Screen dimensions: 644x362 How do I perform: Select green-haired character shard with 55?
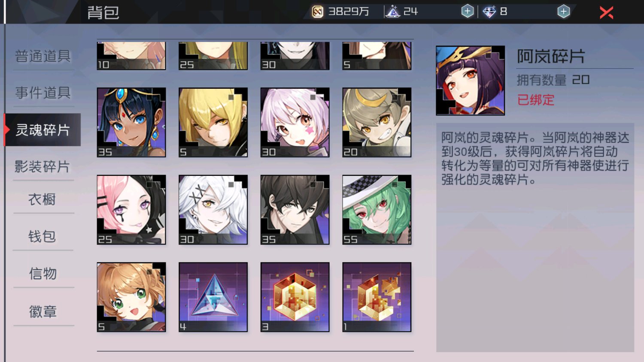[x=377, y=210]
